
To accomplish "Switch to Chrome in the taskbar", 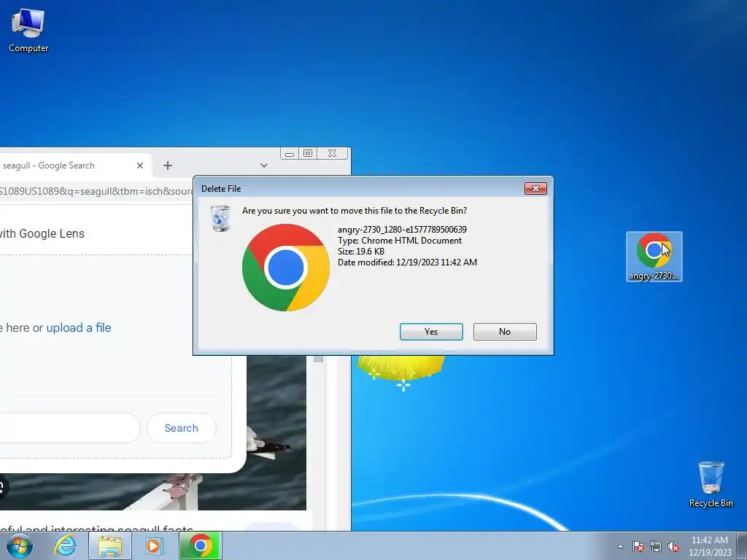I will (x=200, y=545).
